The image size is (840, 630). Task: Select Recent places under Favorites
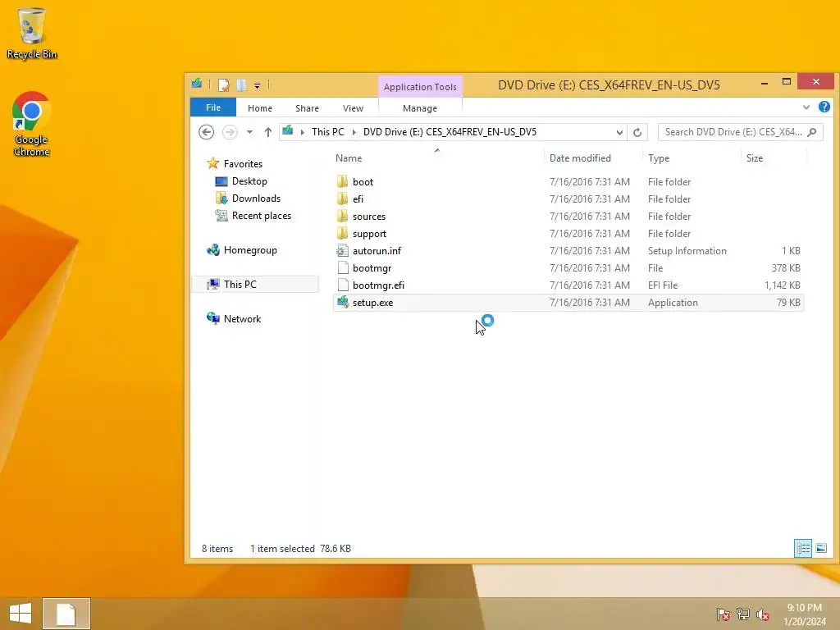click(253, 216)
